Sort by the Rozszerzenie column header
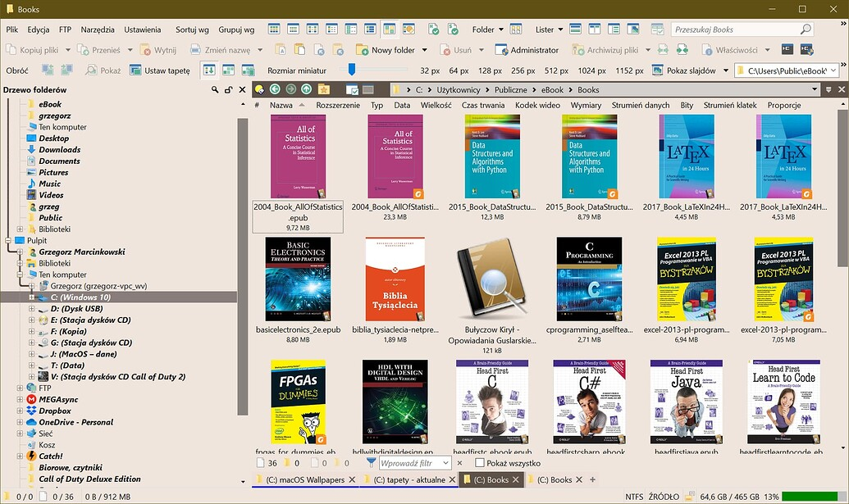Image resolution: width=849 pixels, height=504 pixels. [338, 105]
